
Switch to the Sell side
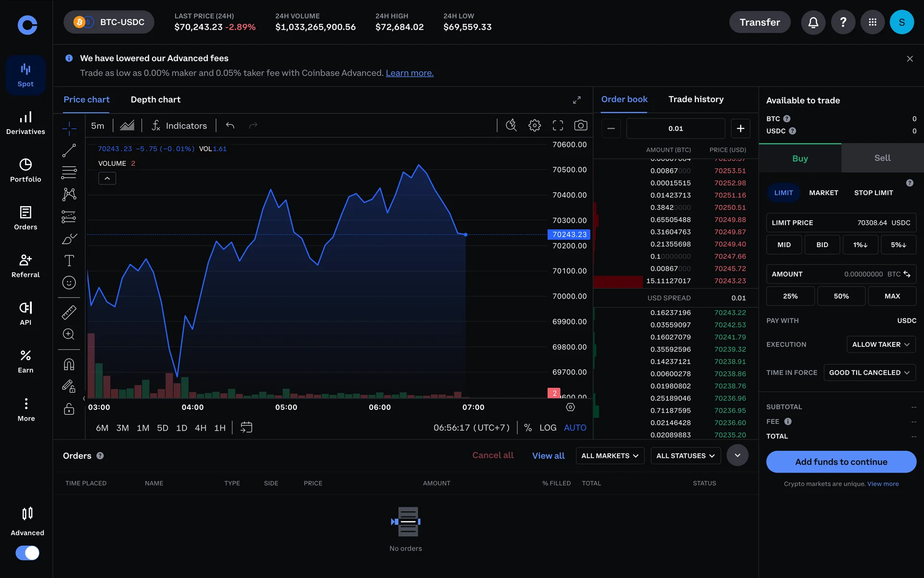(x=882, y=158)
